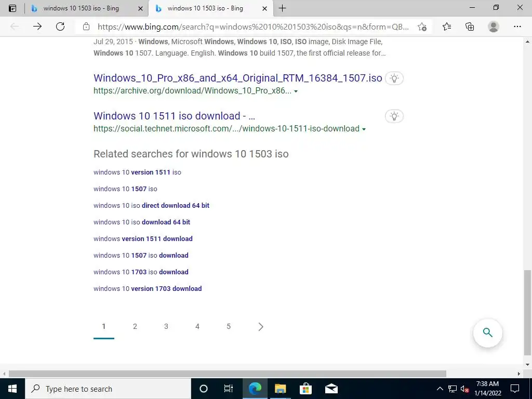This screenshot has width=532, height=399.
Task: Search windows version 1511 download
Action: (143, 239)
